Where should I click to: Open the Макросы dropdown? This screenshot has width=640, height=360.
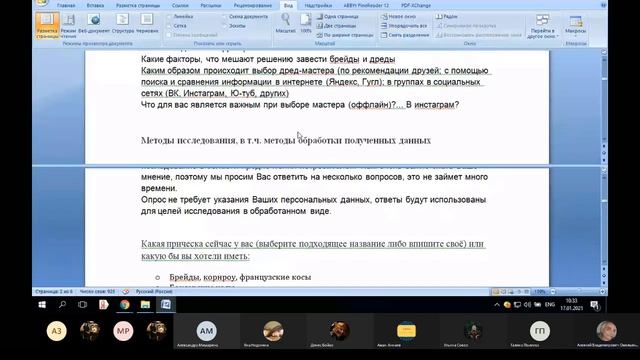pyautogui.click(x=576, y=25)
